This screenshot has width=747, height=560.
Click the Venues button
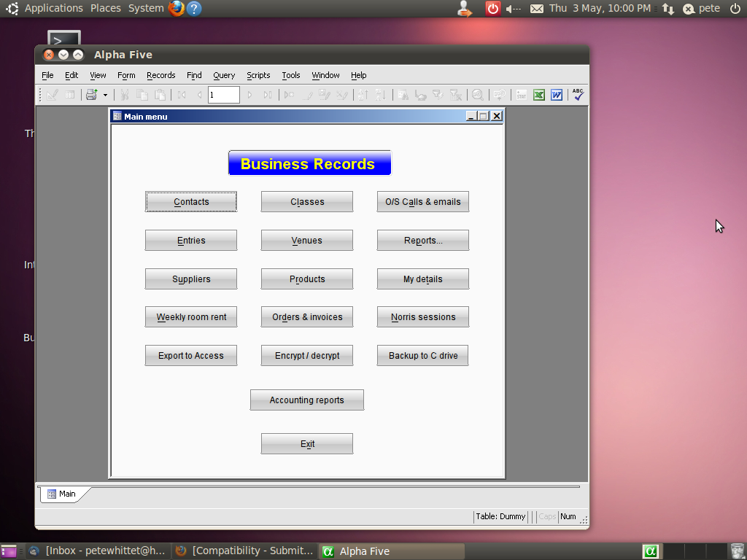(x=307, y=240)
